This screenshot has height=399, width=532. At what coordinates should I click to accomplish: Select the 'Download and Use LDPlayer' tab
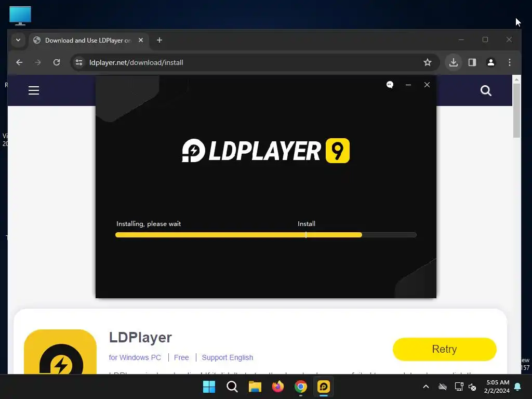click(88, 40)
